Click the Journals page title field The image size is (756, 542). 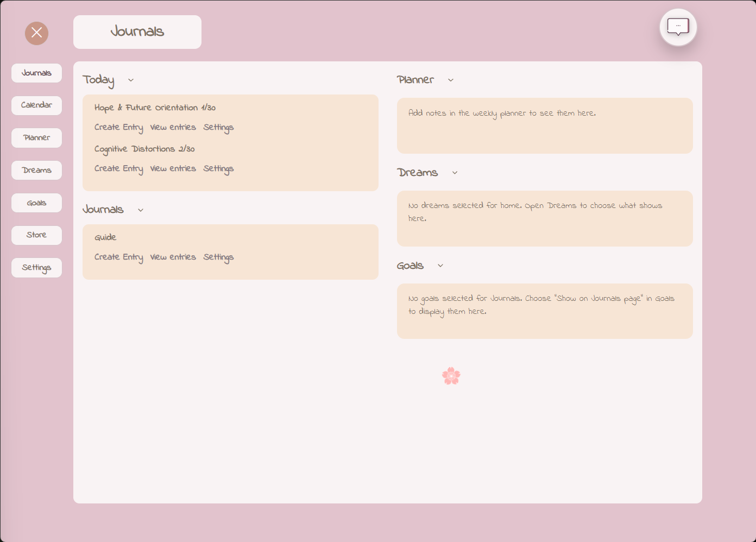coord(137,31)
